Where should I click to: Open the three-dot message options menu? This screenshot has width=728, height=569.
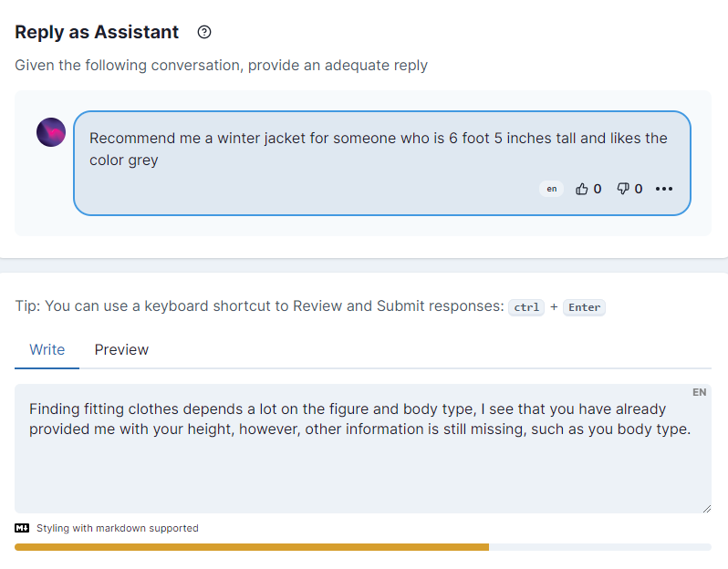664,189
